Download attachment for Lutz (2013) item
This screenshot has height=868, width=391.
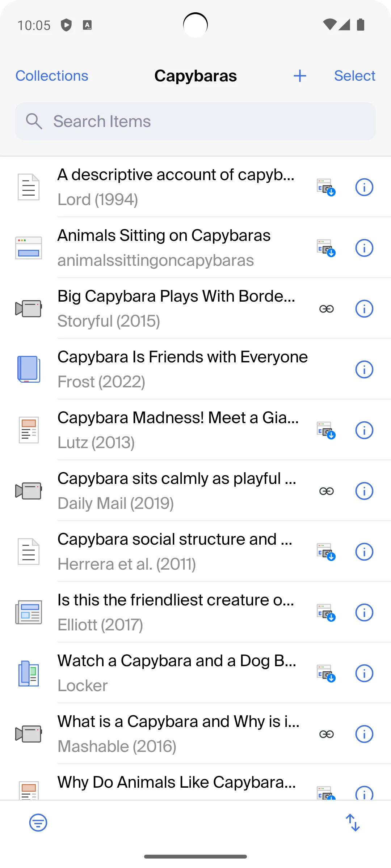(x=326, y=430)
